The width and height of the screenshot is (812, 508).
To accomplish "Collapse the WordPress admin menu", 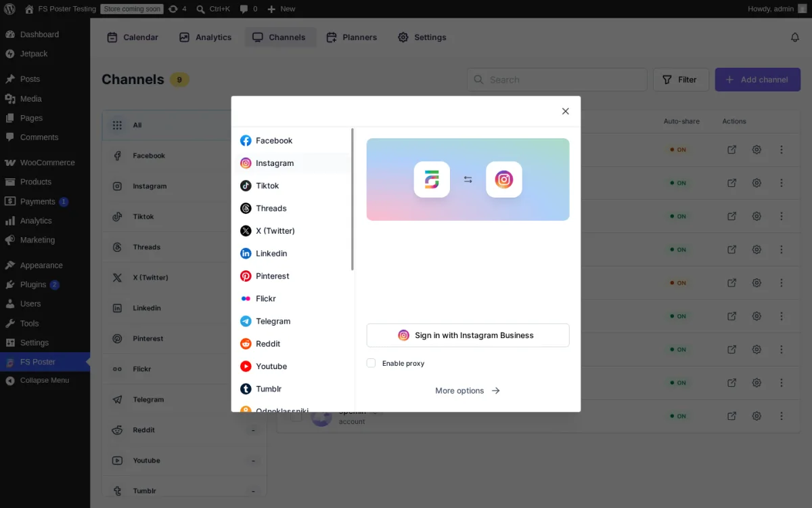I will click(x=45, y=380).
